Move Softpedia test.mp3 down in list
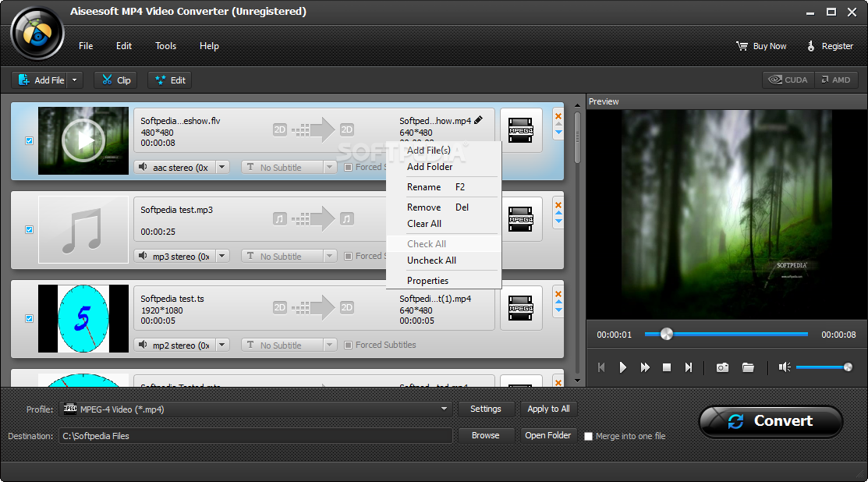Screen dimensions: 868x482 [558, 222]
